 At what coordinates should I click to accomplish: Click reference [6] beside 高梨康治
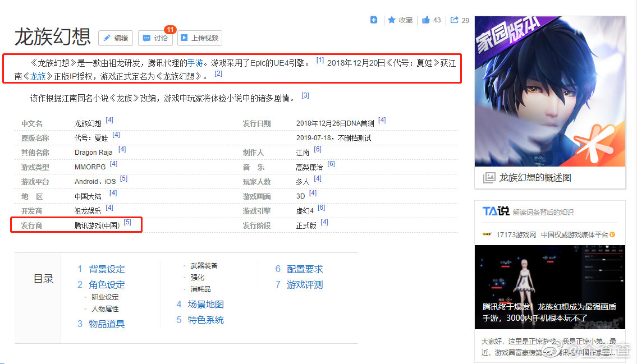[x=332, y=164]
